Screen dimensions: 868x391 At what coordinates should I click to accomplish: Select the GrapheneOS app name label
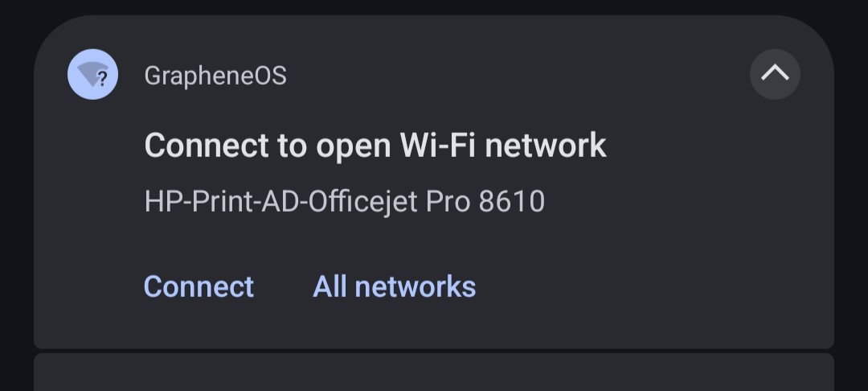pyautogui.click(x=215, y=76)
